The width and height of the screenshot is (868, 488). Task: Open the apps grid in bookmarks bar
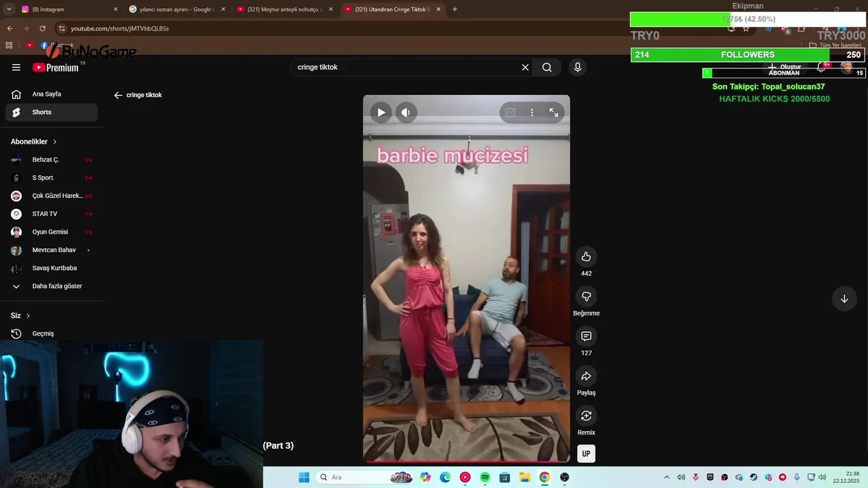click(9, 45)
